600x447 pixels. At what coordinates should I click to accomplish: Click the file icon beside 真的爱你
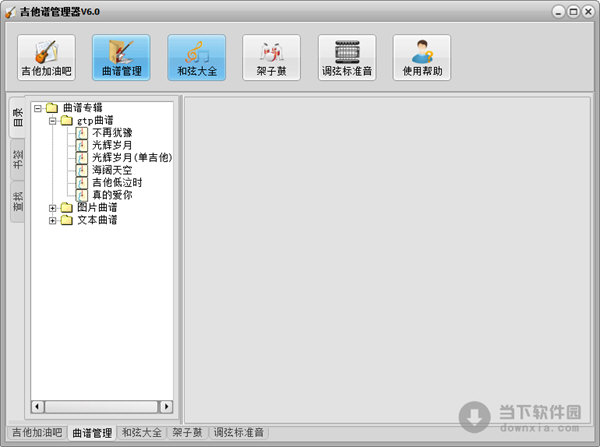82,195
